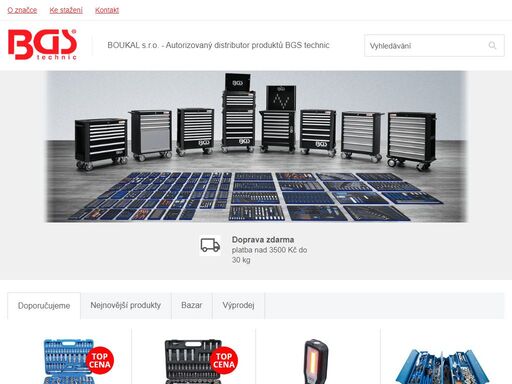Open the O značce link

[x=22, y=10]
